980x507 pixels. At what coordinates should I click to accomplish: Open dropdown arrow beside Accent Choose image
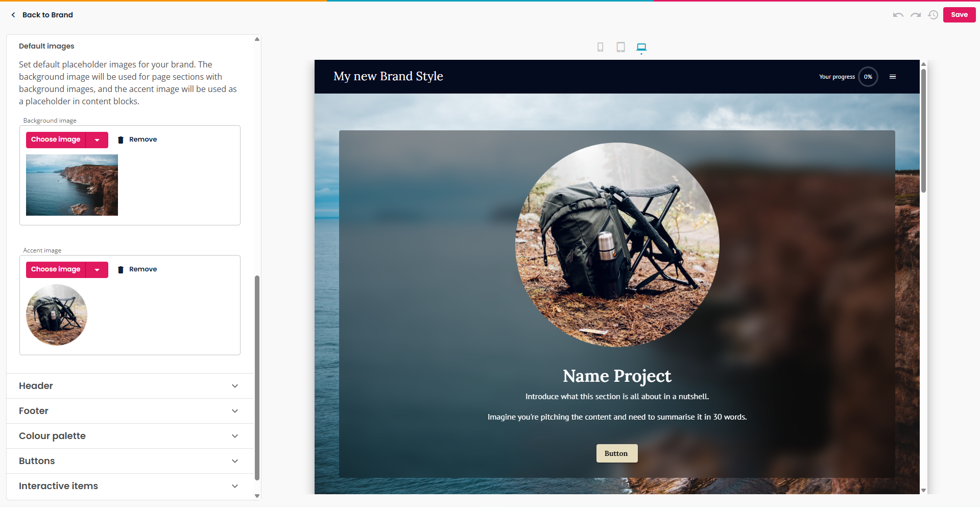[x=97, y=269]
